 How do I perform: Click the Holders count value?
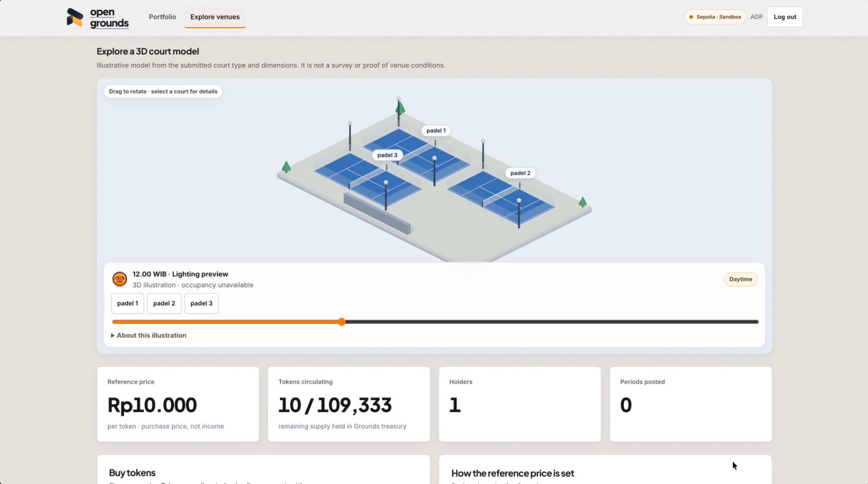tap(455, 405)
